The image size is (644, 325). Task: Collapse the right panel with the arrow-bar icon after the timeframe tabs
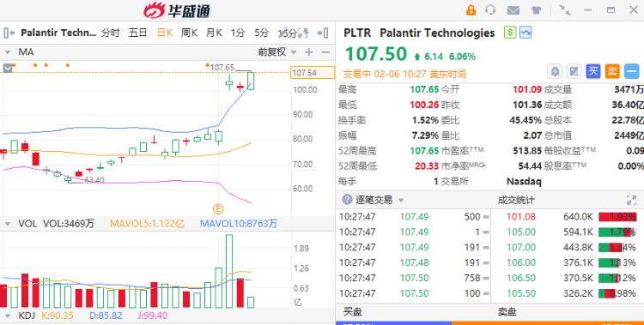point(323,33)
